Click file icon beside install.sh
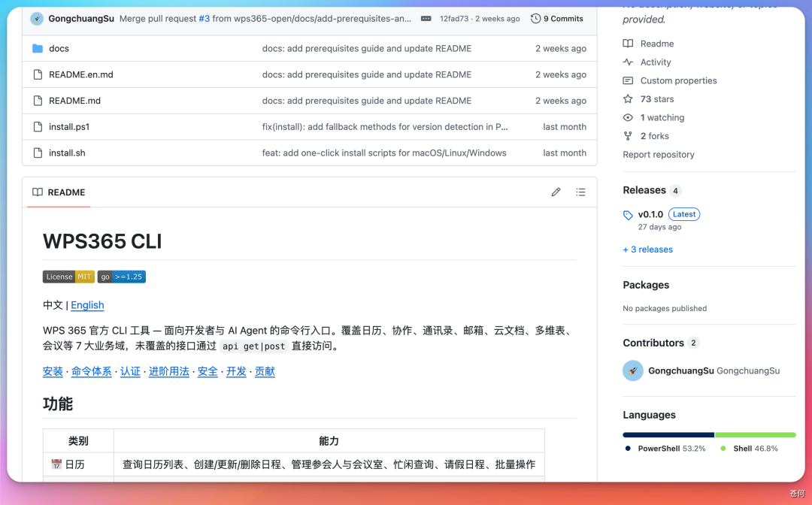The width and height of the screenshot is (812, 505). [x=38, y=153]
